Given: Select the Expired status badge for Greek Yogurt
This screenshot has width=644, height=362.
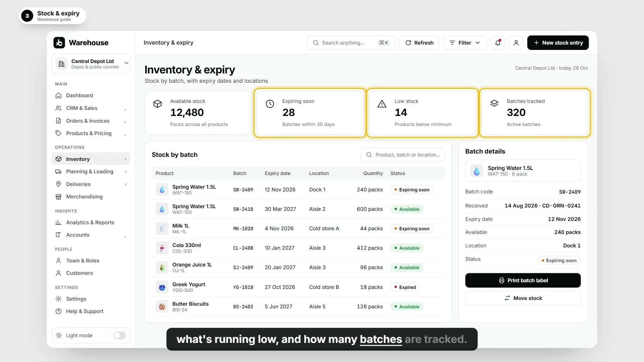Looking at the screenshot, I should coord(405,287).
